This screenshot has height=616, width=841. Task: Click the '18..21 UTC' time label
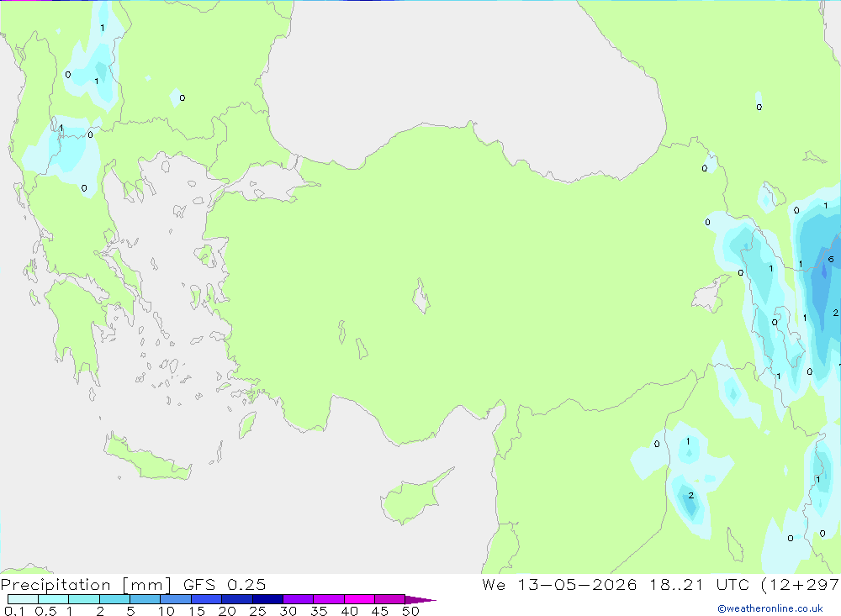pyautogui.click(x=699, y=584)
